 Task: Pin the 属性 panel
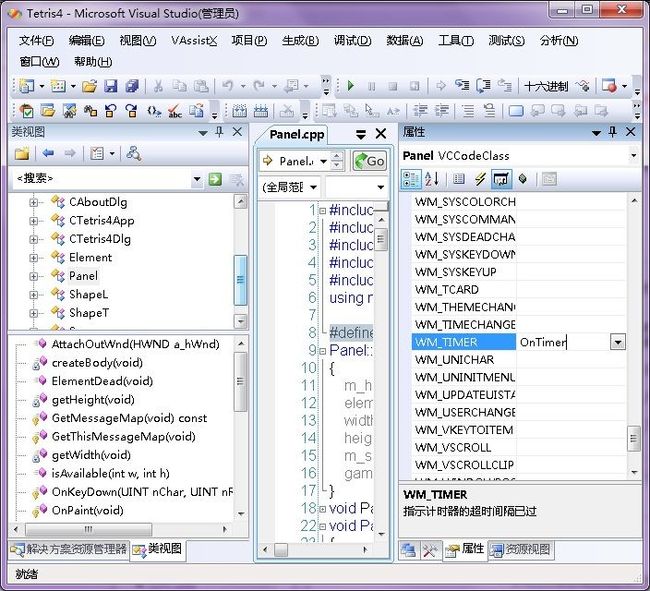pos(613,132)
